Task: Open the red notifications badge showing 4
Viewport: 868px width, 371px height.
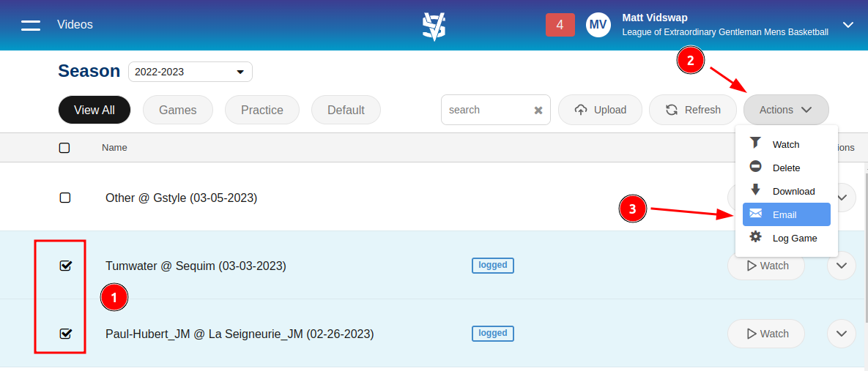Action: coord(560,25)
